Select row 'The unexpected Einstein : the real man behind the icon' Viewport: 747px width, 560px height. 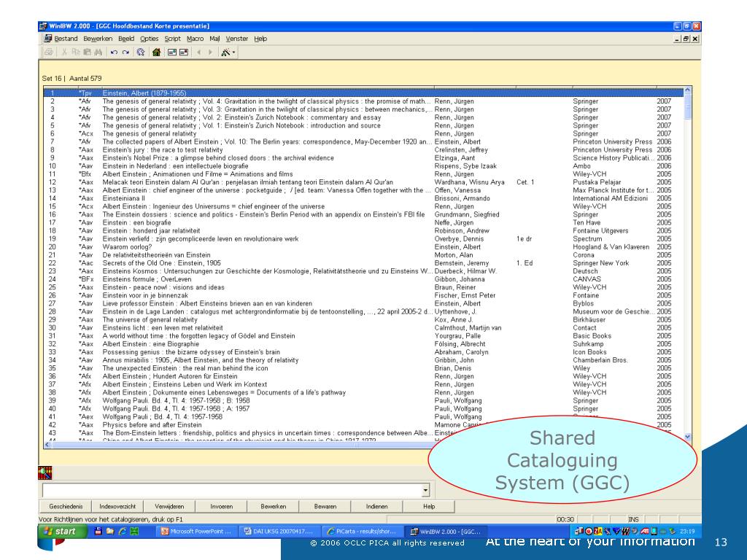point(363,368)
